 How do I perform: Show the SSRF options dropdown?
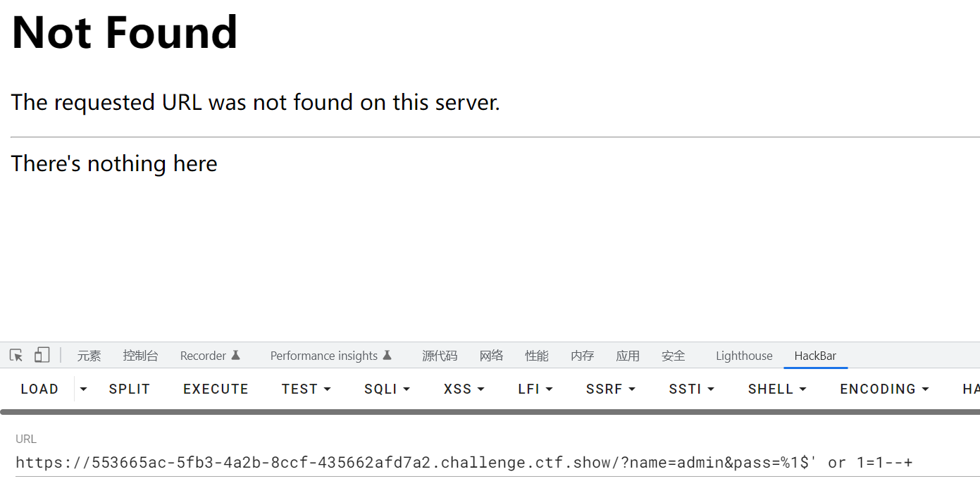click(x=610, y=389)
